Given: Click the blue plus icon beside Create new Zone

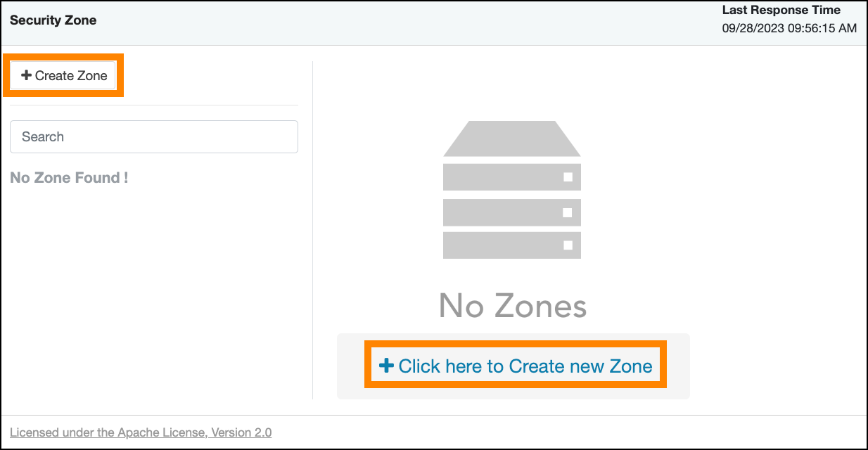Looking at the screenshot, I should point(385,366).
